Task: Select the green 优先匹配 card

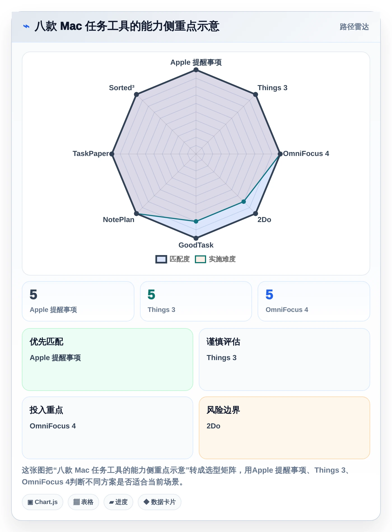Action: [108, 360]
